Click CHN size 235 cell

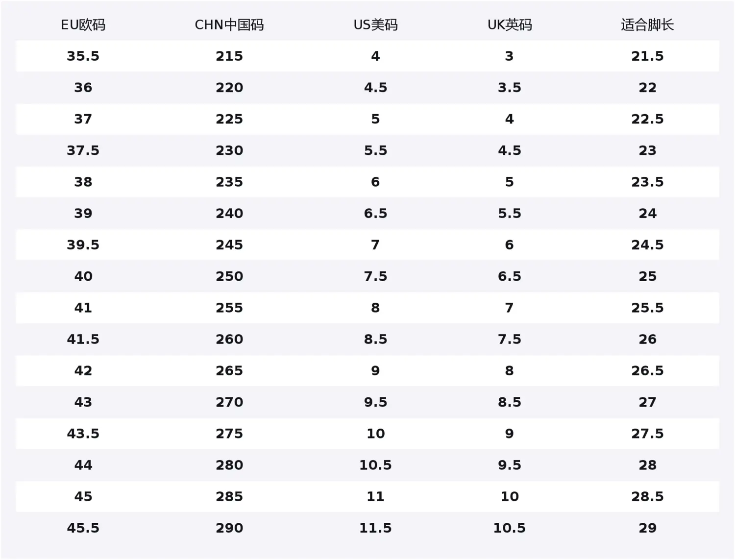[x=229, y=182]
